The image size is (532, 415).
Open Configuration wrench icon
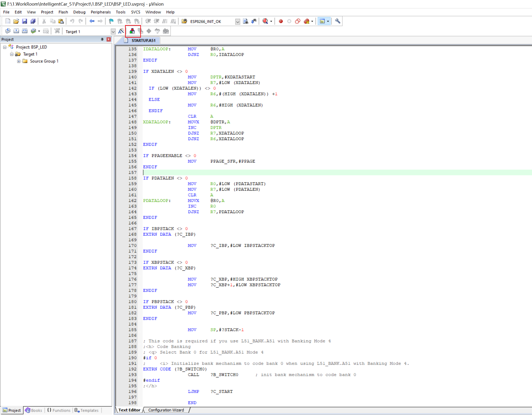pos(338,21)
